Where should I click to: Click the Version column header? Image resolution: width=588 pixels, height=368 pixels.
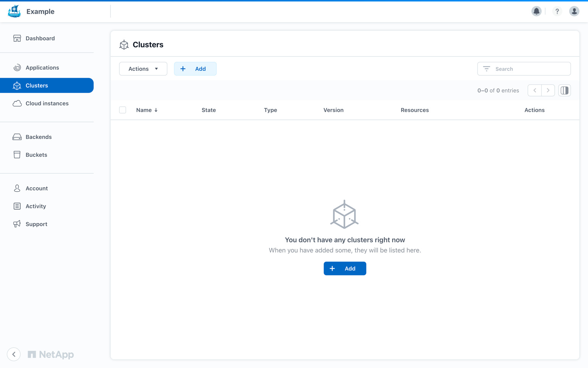(x=334, y=110)
